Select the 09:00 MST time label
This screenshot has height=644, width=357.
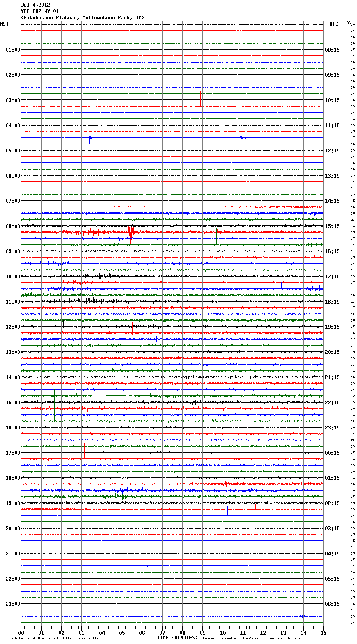13,251
